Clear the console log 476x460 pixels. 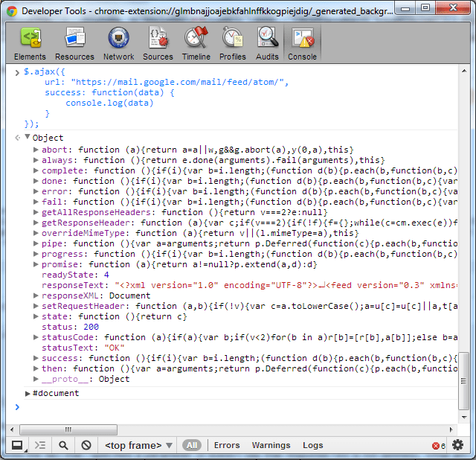point(86,445)
